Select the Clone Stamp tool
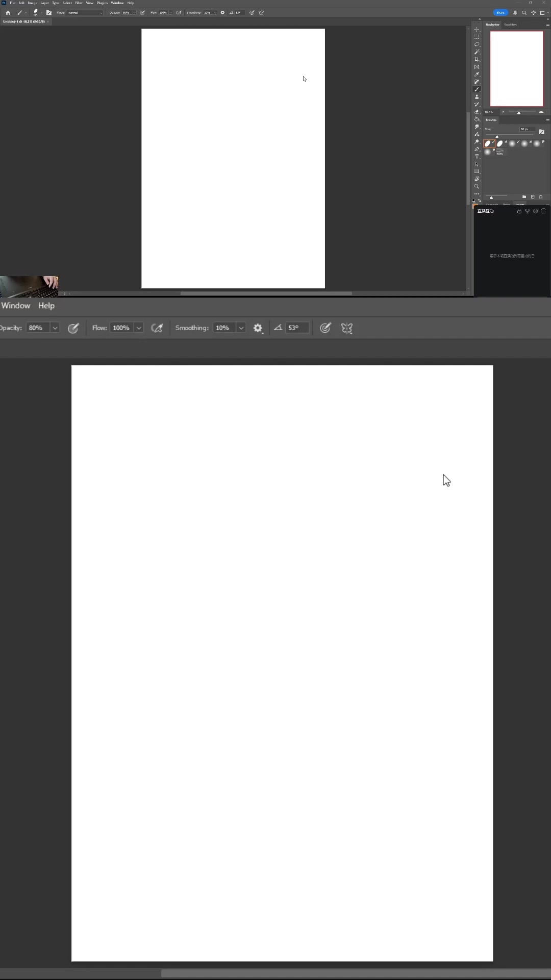 477,96
